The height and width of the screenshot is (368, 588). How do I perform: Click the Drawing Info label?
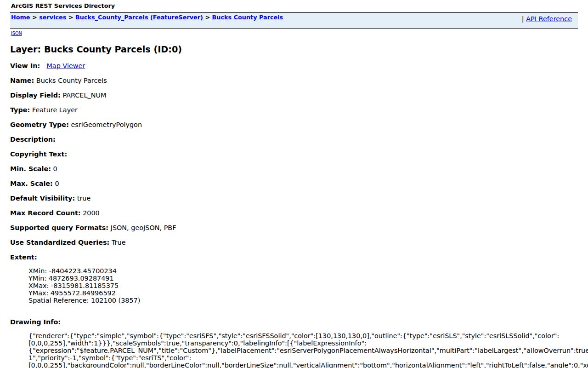click(x=35, y=322)
